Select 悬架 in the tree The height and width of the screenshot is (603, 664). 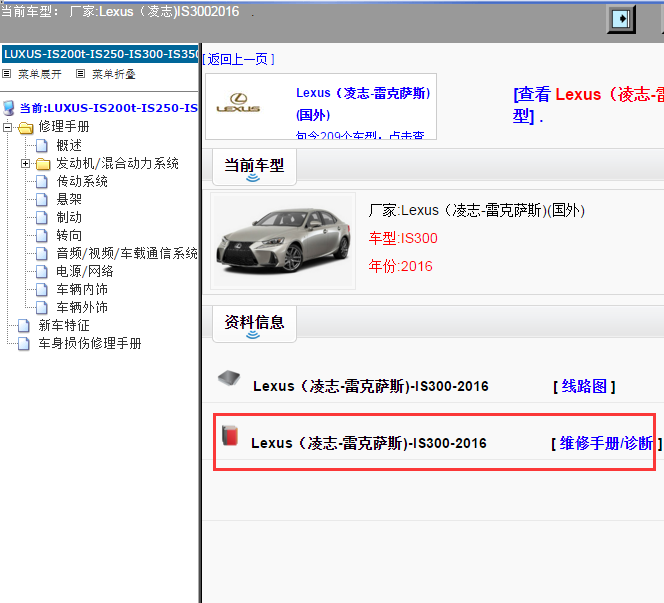coord(69,199)
